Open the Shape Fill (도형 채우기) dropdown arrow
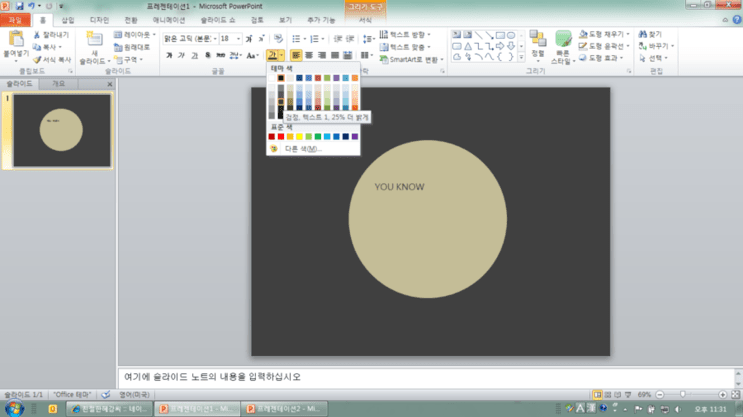Image resolution: width=743 pixels, height=417 pixels. pyautogui.click(x=628, y=34)
